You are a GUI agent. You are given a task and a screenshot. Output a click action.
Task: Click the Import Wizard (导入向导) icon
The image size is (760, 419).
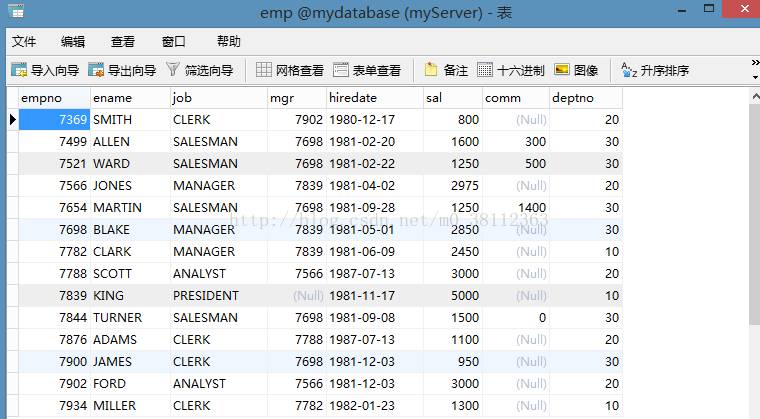click(19, 70)
